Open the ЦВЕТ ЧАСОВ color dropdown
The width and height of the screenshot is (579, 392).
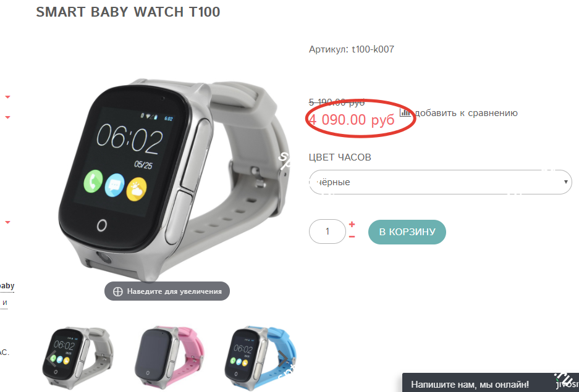point(440,182)
